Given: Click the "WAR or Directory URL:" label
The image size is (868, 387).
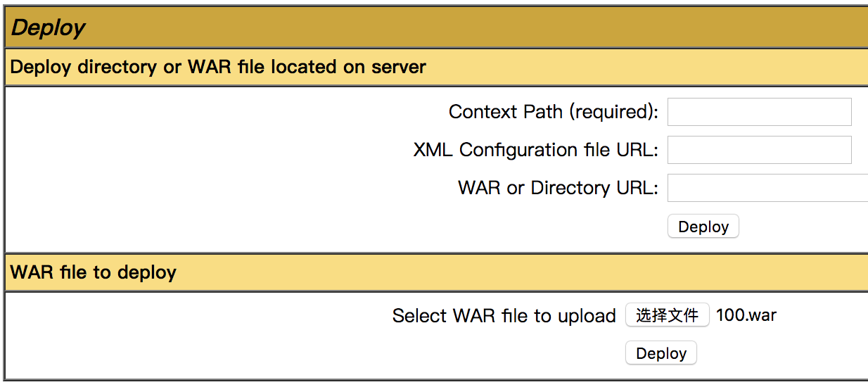Looking at the screenshot, I should coord(558,188).
